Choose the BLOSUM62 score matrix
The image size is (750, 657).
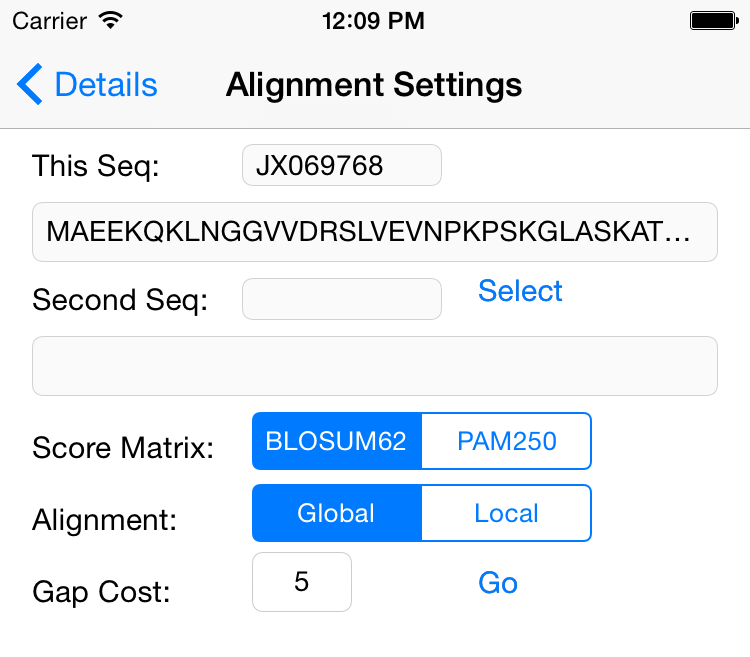coord(337,441)
